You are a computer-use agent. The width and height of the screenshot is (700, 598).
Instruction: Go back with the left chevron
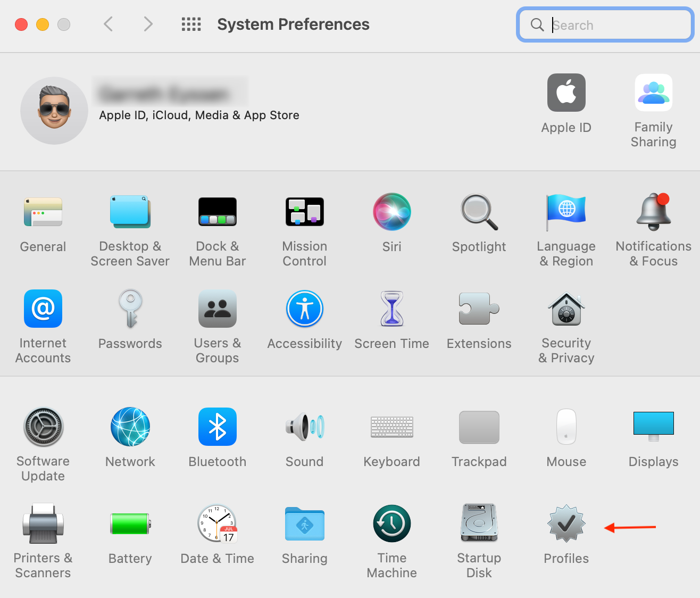point(109,24)
